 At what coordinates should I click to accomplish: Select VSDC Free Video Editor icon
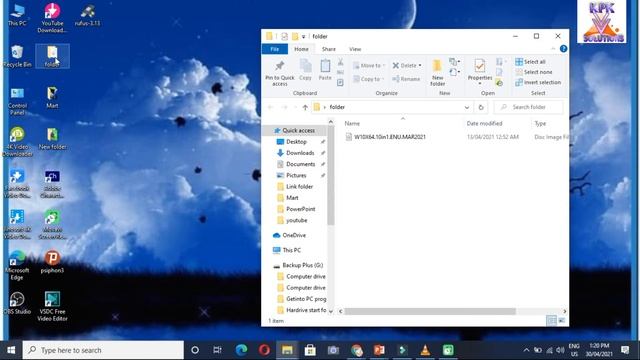click(x=52, y=307)
